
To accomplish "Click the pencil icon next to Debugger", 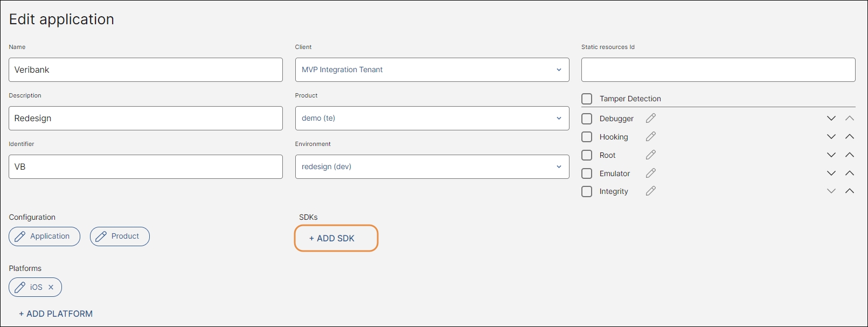I will [x=651, y=118].
